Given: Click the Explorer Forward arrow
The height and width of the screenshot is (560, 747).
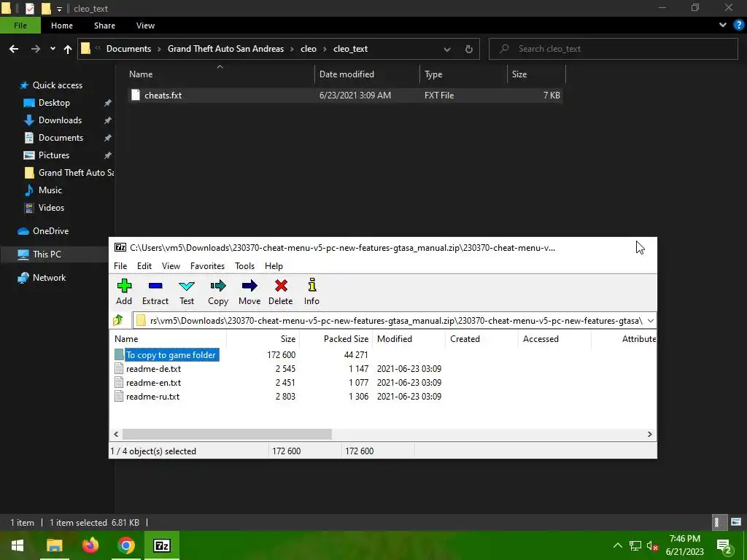Looking at the screenshot, I should tap(35, 49).
